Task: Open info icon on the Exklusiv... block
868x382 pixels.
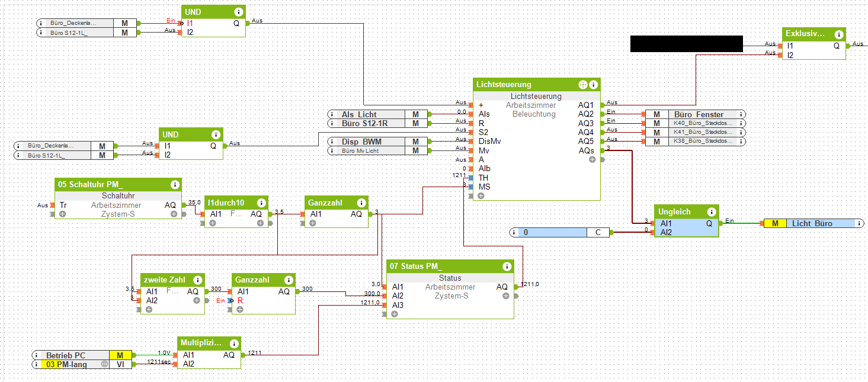Action: (x=838, y=34)
